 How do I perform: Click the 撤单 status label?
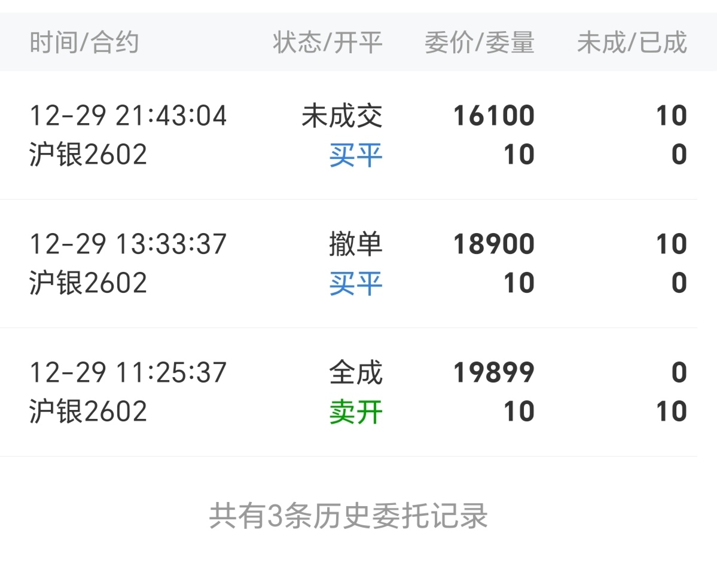(x=356, y=244)
